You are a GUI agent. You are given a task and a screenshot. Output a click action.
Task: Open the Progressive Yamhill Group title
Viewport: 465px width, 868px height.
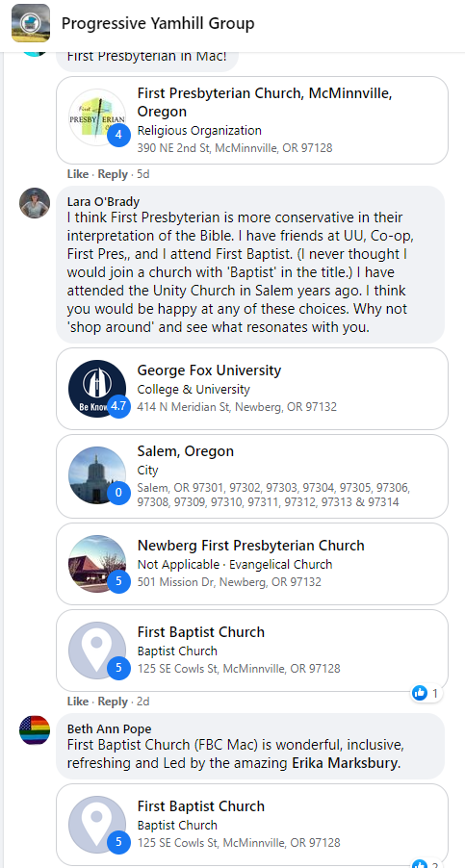[158, 23]
